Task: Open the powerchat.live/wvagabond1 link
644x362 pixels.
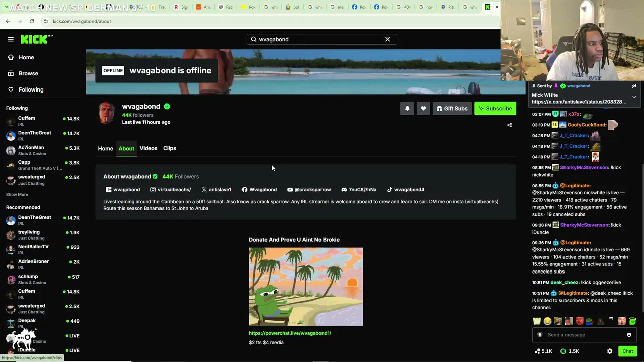Action: (290, 333)
